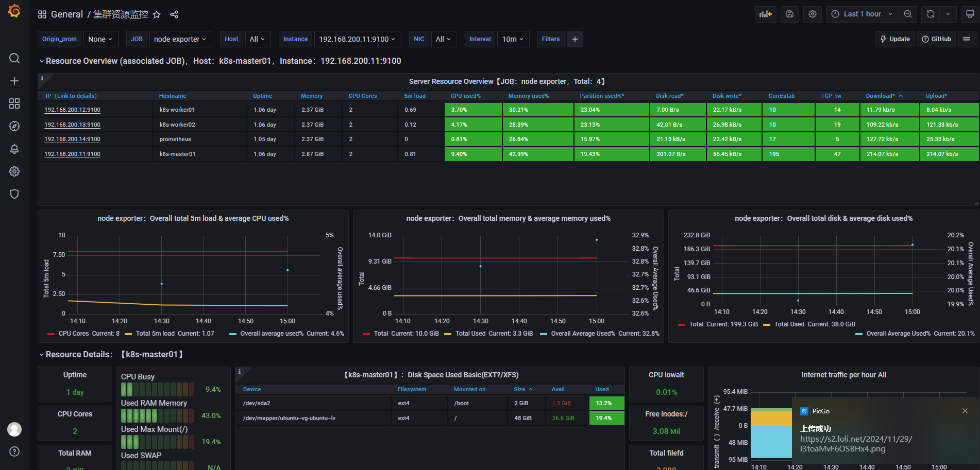Click the Add panel icon
This screenshot has height=470, width=980.
[765, 14]
